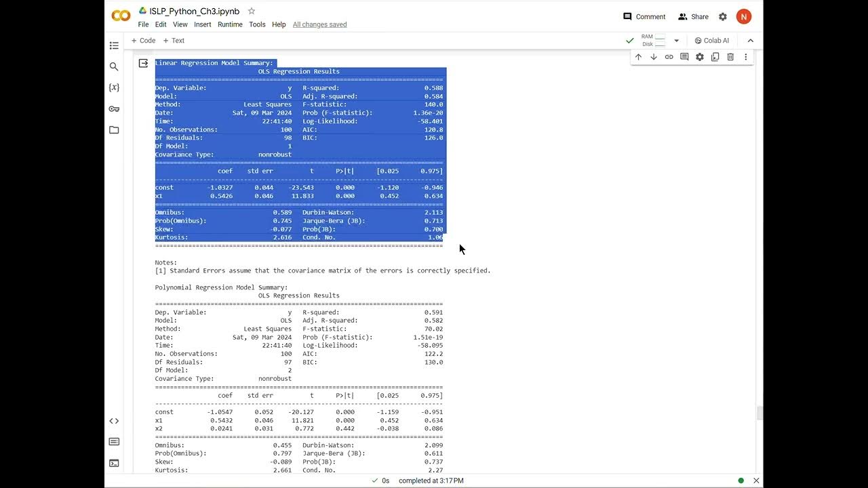Viewport: 868px width, 488px height.
Task: Open more cell actions menu
Action: click(746, 57)
